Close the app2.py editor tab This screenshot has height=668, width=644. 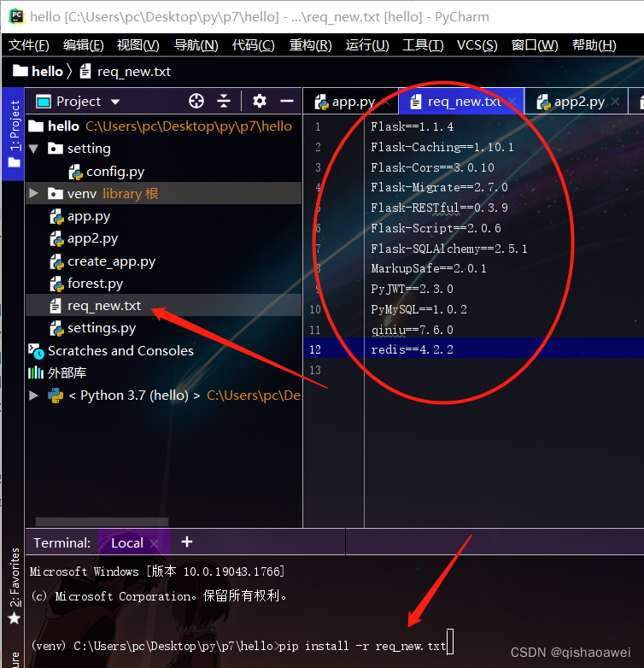pyautogui.click(x=615, y=102)
